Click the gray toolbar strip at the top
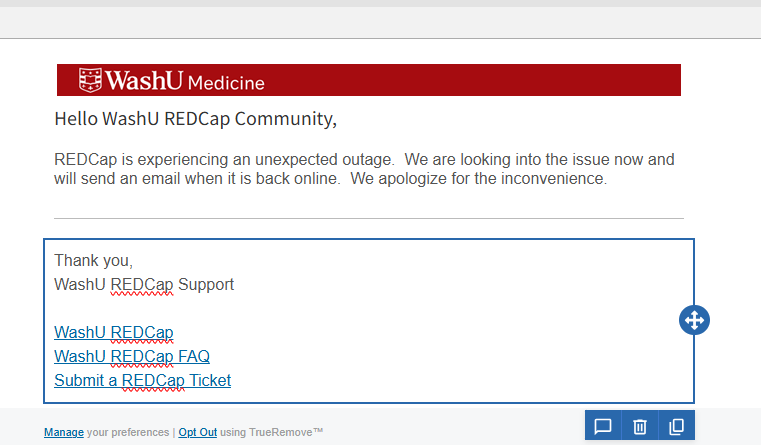 click(380, 22)
